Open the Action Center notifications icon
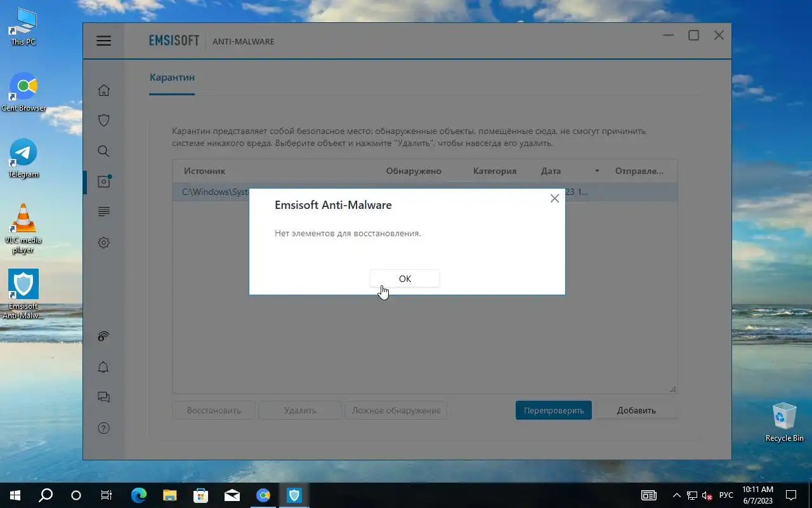 pos(791,495)
